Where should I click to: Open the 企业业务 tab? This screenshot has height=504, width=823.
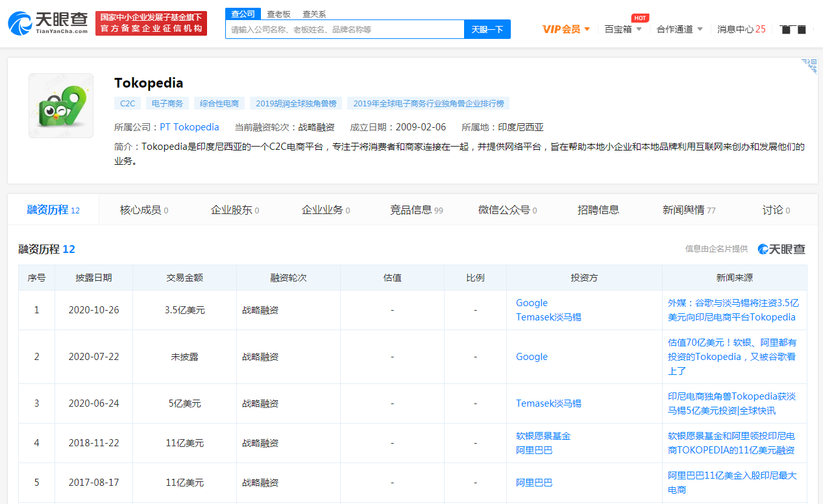click(x=326, y=210)
